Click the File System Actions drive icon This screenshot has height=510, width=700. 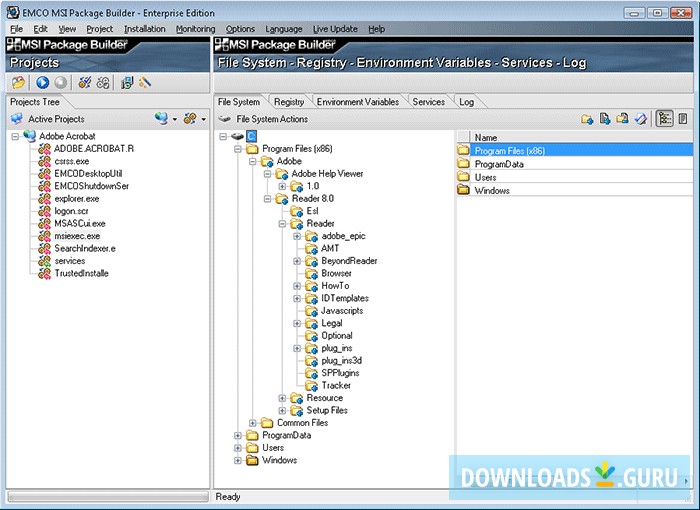pyautogui.click(x=224, y=119)
